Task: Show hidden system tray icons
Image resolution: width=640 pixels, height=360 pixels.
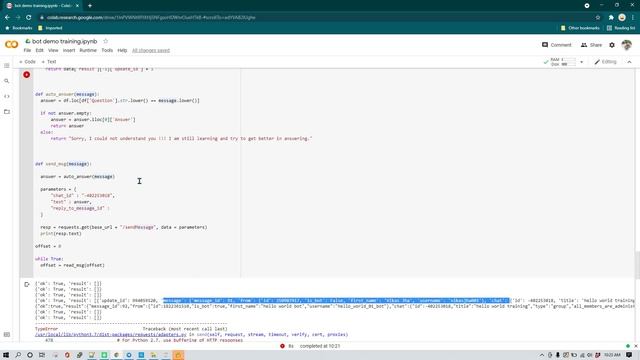Action: (542, 355)
